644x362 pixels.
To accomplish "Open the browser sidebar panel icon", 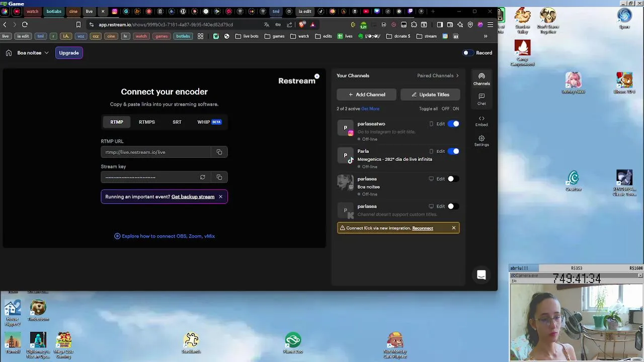I will (440, 24).
